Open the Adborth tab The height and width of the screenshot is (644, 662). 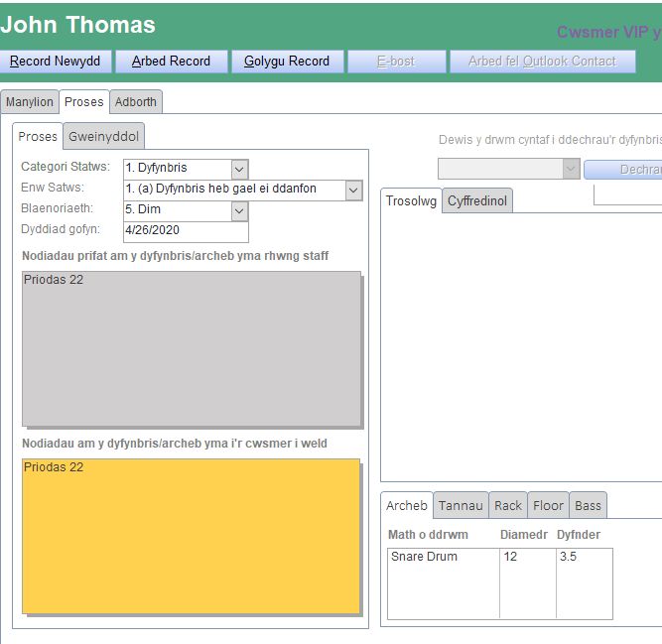[135, 102]
